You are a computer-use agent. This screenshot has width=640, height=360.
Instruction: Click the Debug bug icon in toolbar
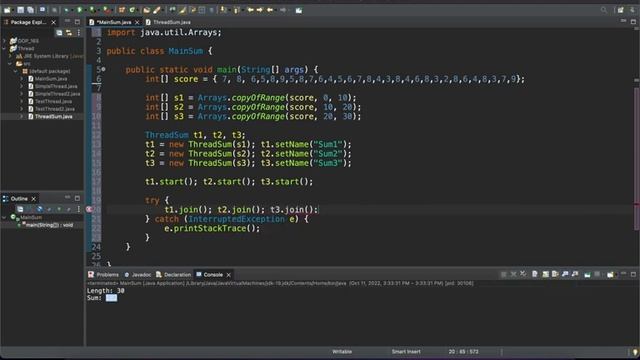66,10
